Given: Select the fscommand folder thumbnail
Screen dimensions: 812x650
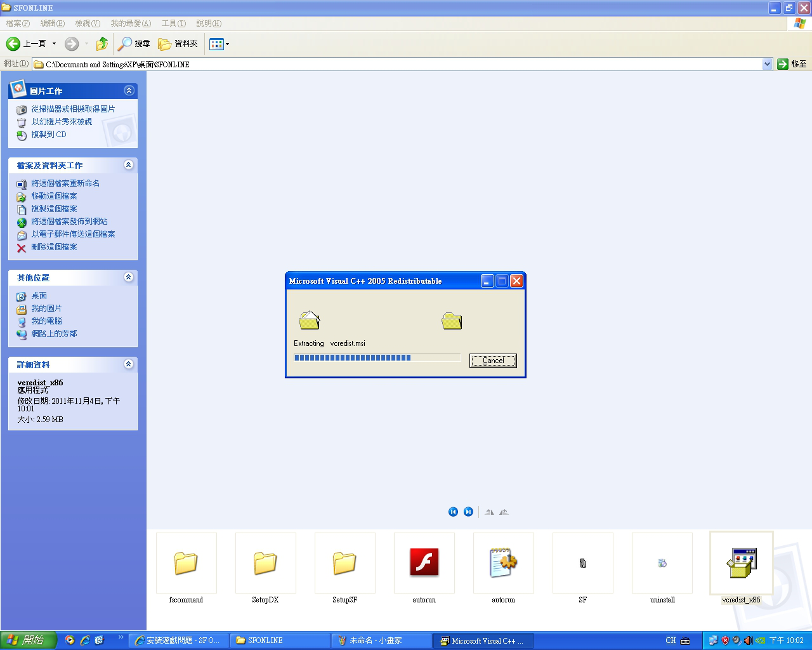Looking at the screenshot, I should [x=186, y=563].
